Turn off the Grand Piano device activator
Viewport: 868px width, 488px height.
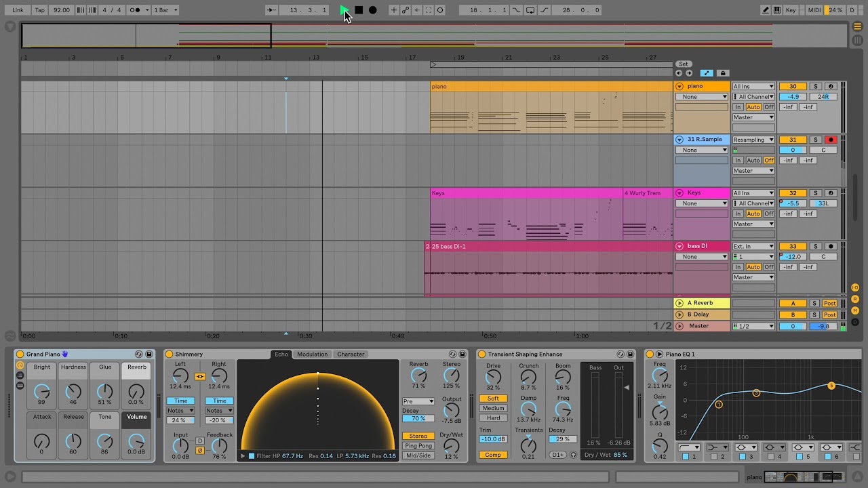pos(20,354)
